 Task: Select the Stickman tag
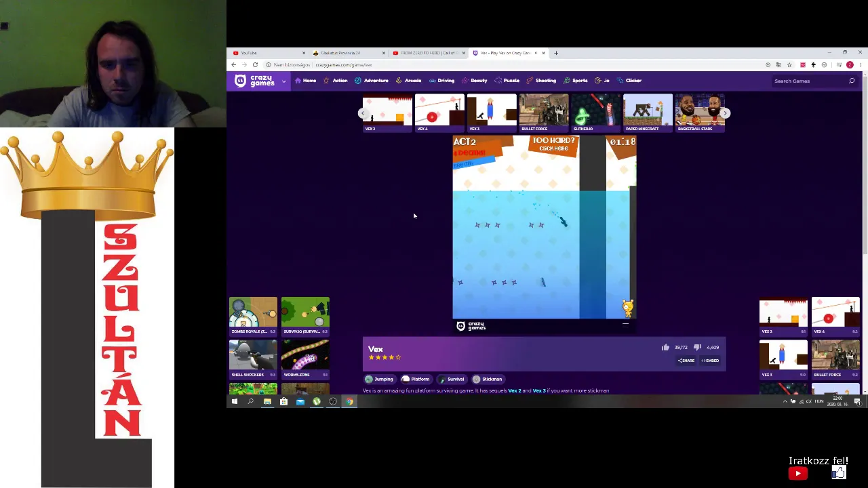click(487, 380)
